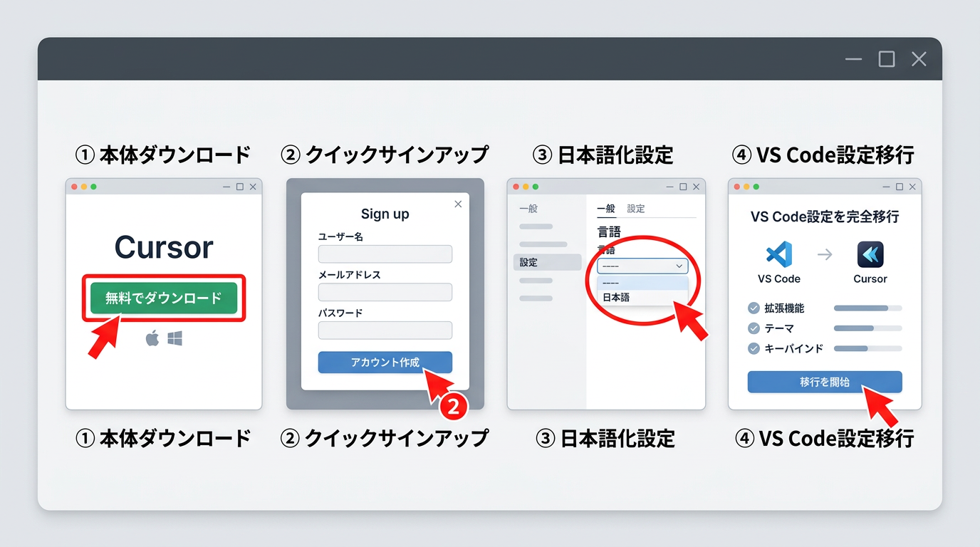This screenshot has width=980, height=547.
Task: Click the VS Code icon in the migration panel
Action: (778, 252)
